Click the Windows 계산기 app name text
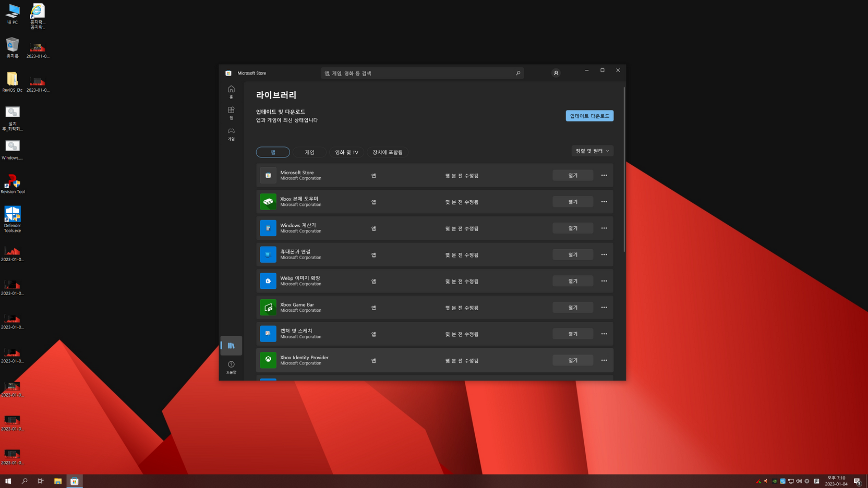The height and width of the screenshot is (488, 868). click(298, 225)
